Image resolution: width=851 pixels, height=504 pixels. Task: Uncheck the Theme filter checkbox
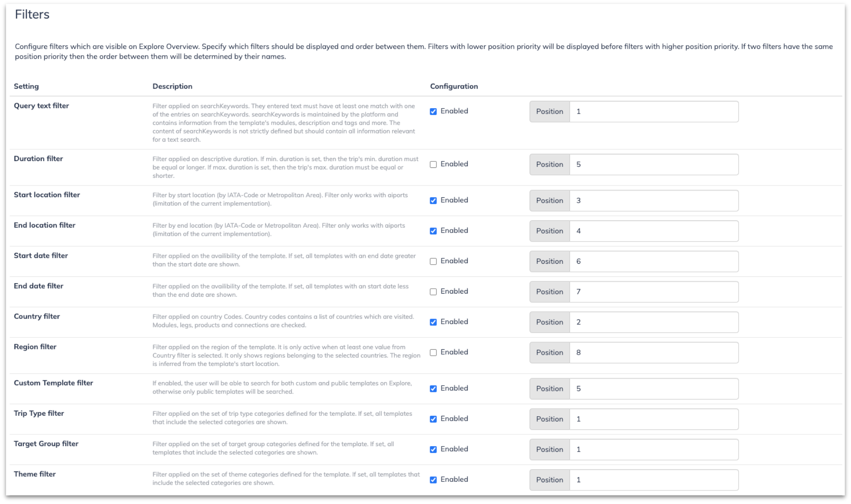click(433, 480)
